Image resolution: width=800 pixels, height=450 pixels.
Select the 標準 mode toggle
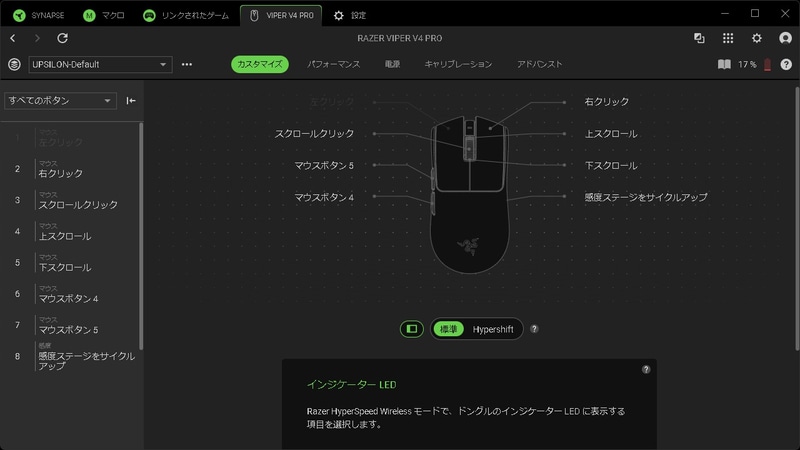448,329
